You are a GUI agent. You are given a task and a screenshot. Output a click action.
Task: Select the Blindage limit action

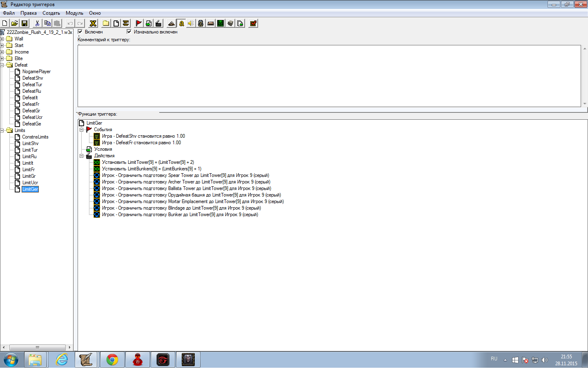coord(181,208)
